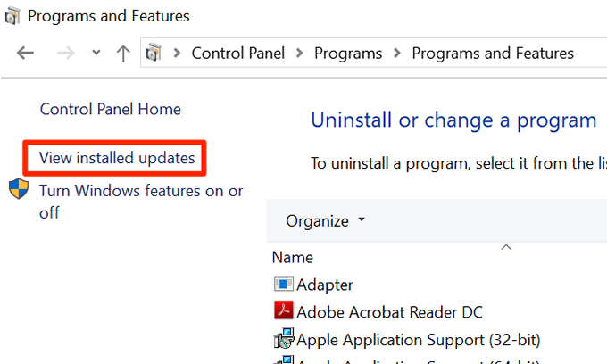Open the Organize dropdown menu
The width and height of the screenshot is (607, 364).
click(x=325, y=219)
